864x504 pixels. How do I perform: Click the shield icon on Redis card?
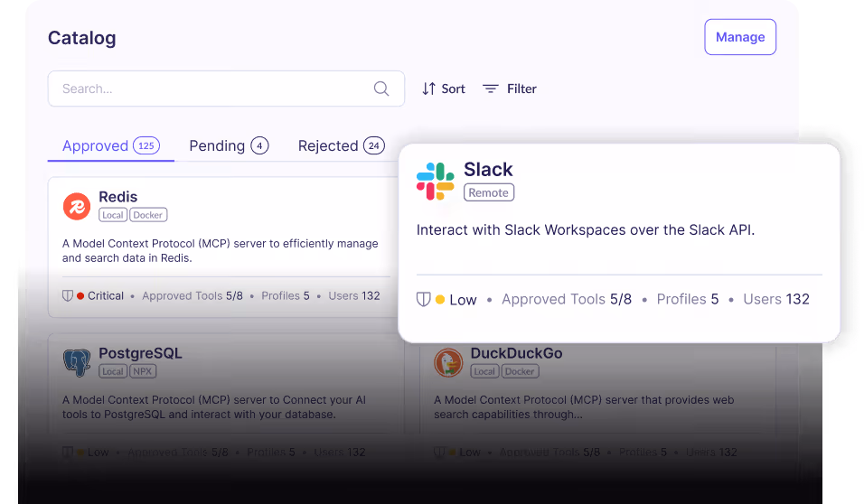[x=67, y=295]
